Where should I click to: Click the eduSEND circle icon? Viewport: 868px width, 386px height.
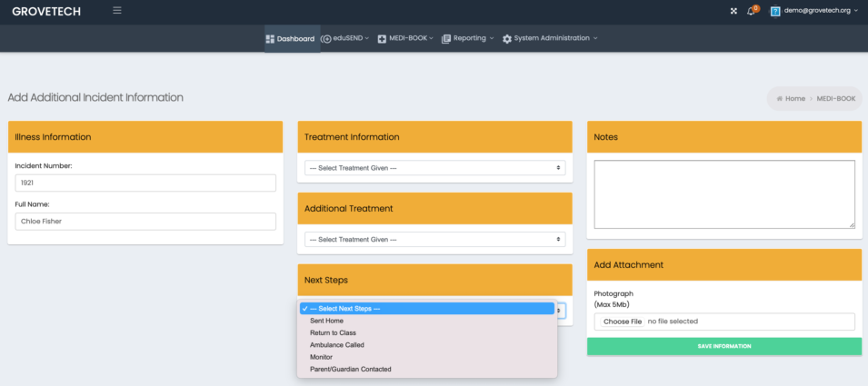(326, 39)
